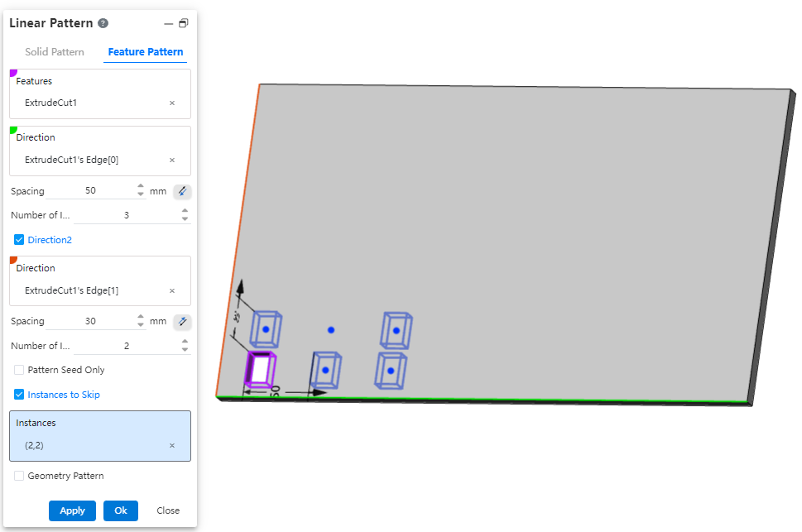Clear the ExtrudeCut1's Edge[1] direction selection
Image resolution: width=802 pixels, height=532 pixels.
pyautogui.click(x=172, y=290)
